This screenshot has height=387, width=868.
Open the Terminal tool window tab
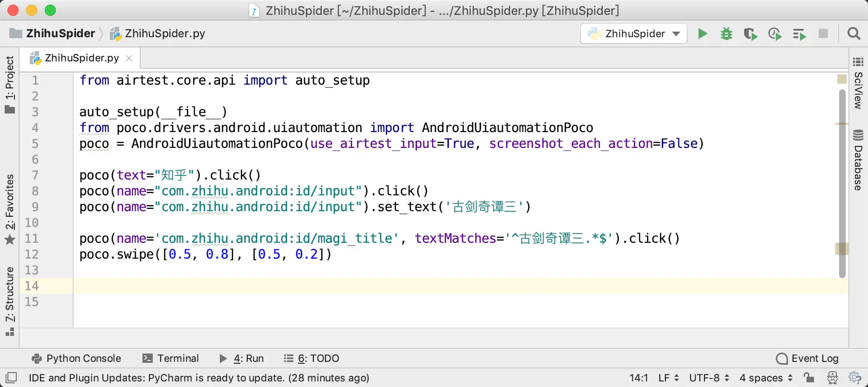[170, 358]
